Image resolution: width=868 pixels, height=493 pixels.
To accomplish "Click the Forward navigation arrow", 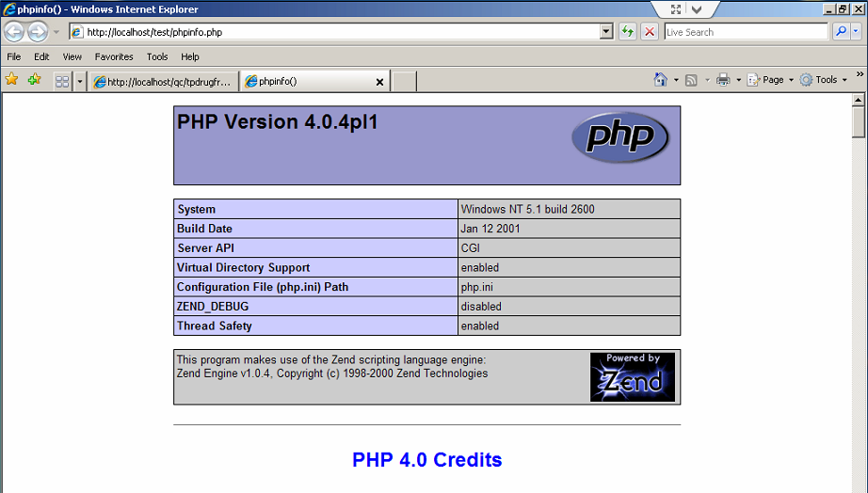I will tap(38, 32).
